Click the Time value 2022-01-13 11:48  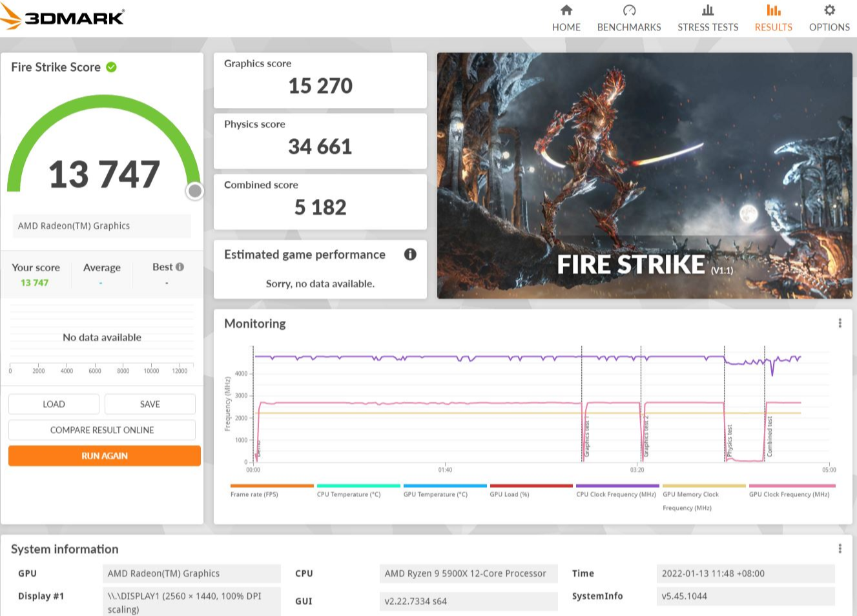(x=745, y=573)
